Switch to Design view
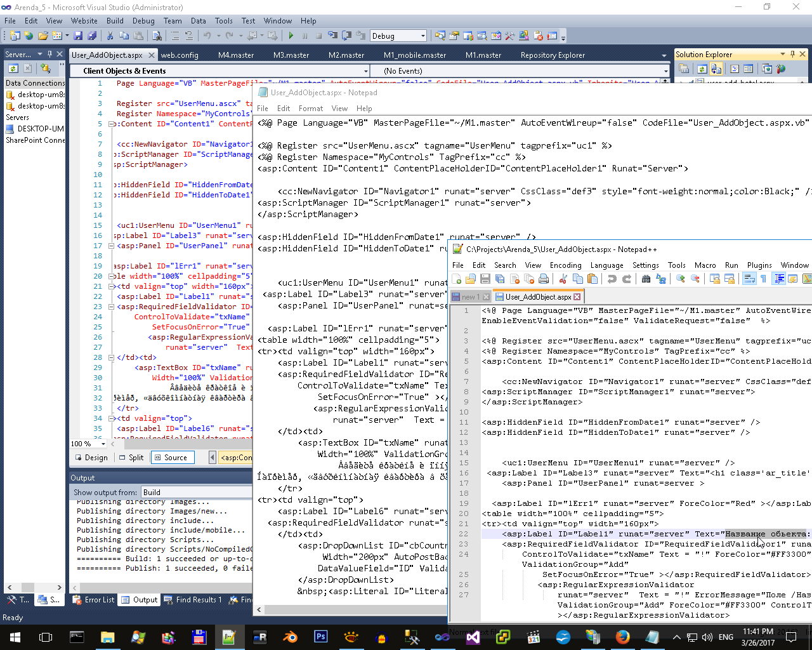Viewport: 812px width, 650px height. click(91, 458)
